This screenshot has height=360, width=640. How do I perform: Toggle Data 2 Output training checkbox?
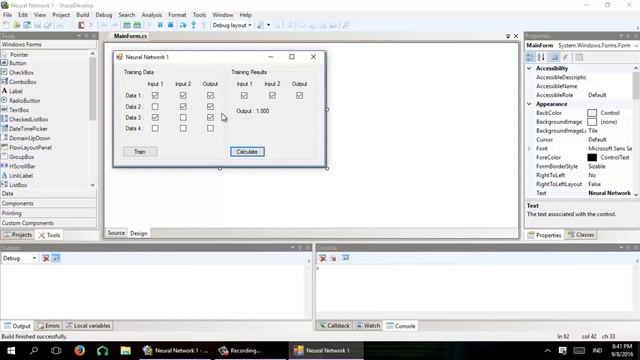tap(210, 107)
